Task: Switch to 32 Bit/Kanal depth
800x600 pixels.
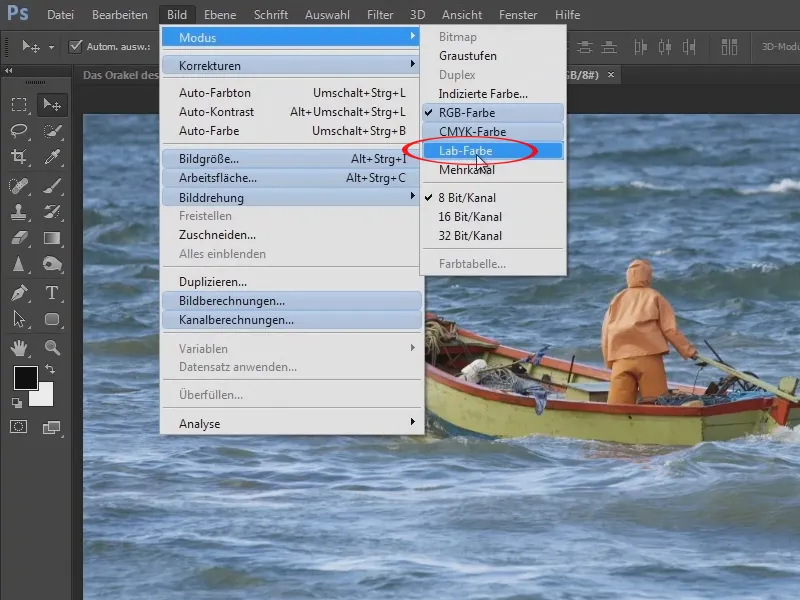Action: 493,236
